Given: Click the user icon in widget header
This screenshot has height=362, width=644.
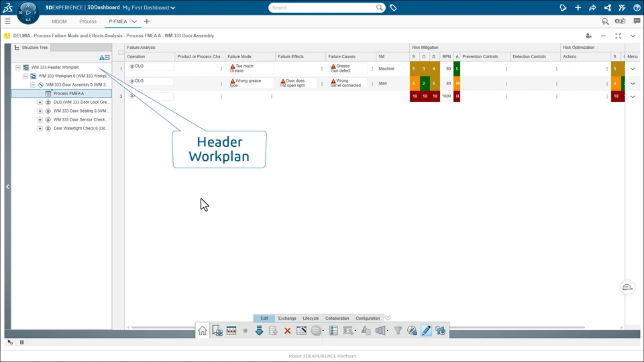Looking at the screenshot, I should 588,36.
